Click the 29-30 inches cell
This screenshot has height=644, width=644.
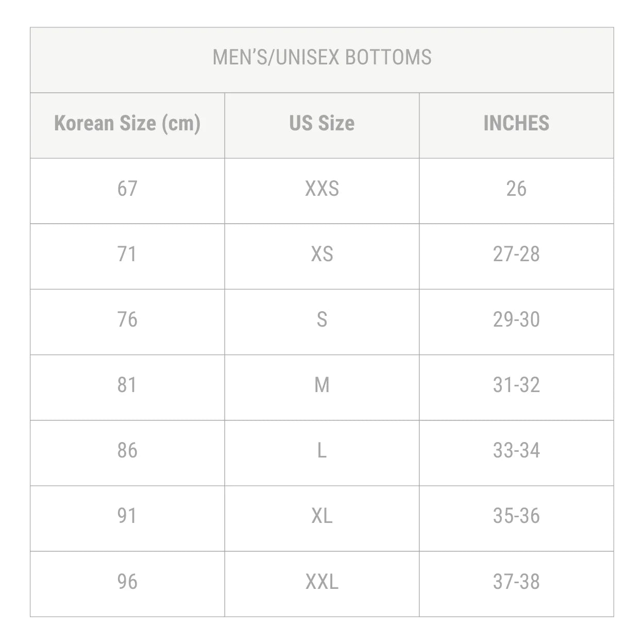click(516, 320)
